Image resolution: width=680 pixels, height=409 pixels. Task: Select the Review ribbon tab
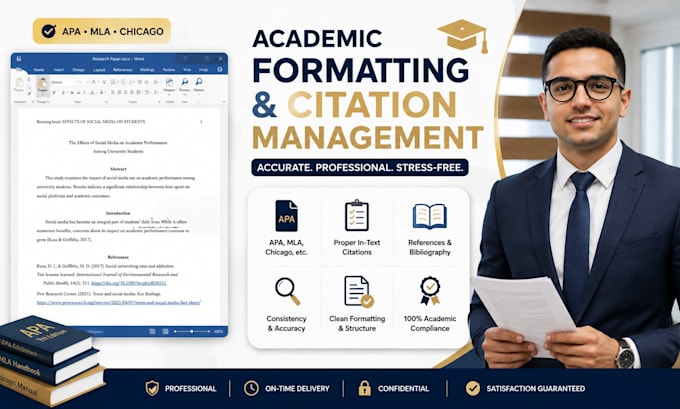[x=169, y=69]
